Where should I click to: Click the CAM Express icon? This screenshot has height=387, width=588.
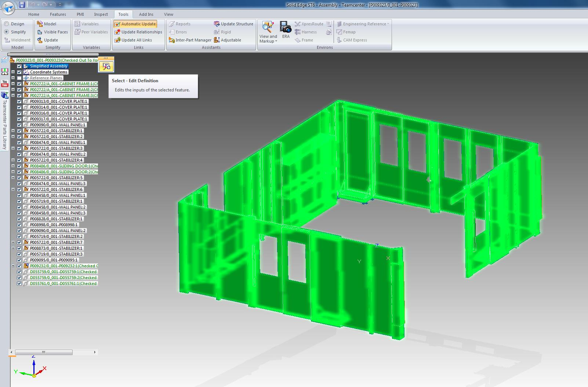(339, 40)
